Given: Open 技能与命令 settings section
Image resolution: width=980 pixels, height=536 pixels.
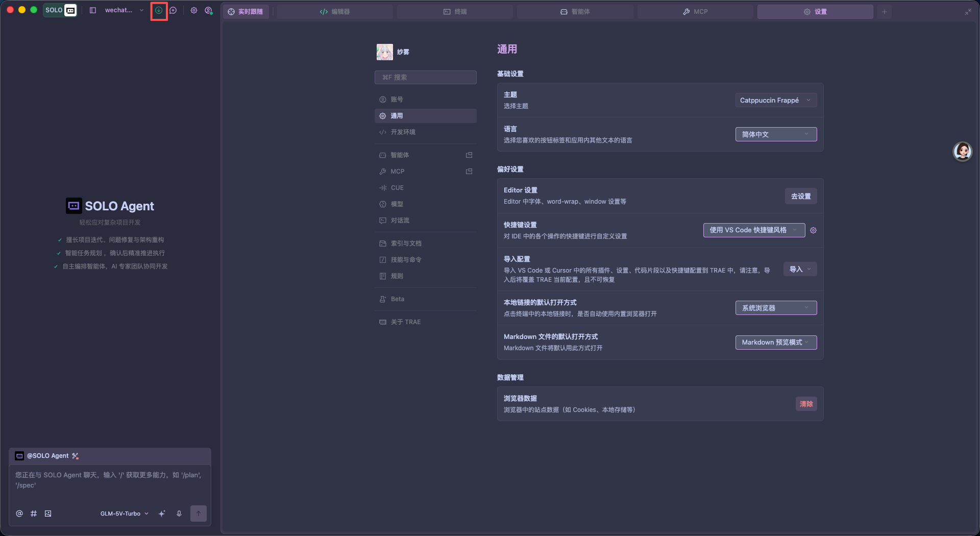Looking at the screenshot, I should pos(426,260).
